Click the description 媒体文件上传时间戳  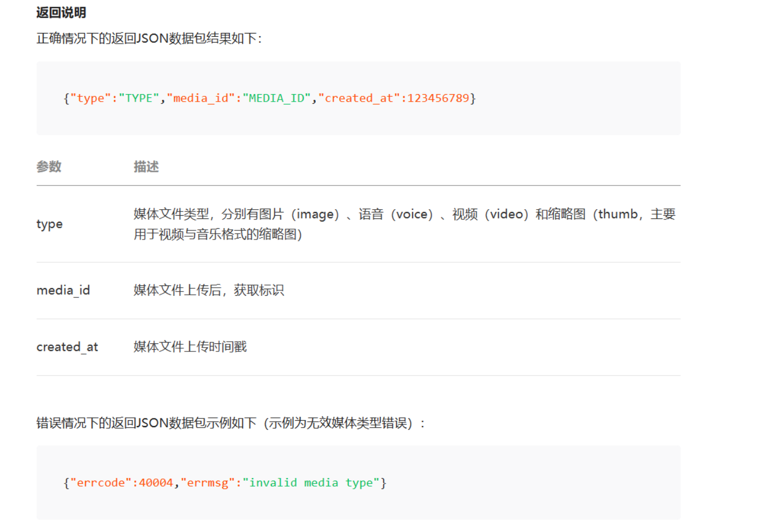pyautogui.click(x=190, y=347)
